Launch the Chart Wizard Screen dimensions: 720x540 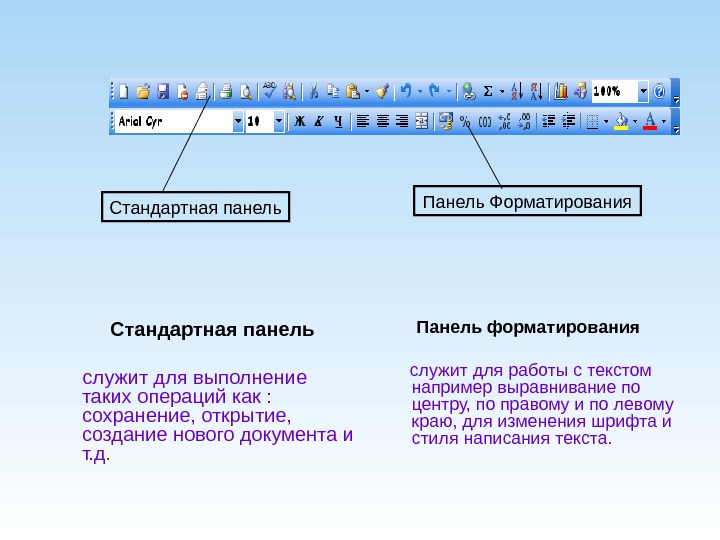561,91
